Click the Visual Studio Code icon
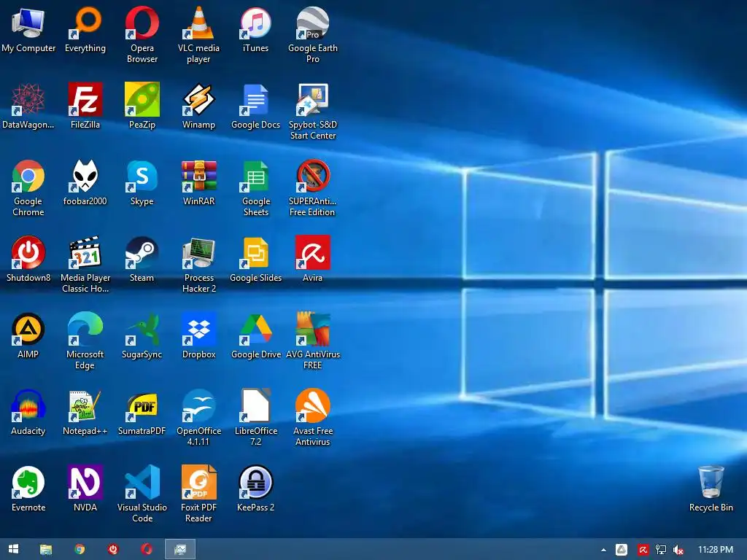 [x=142, y=494]
